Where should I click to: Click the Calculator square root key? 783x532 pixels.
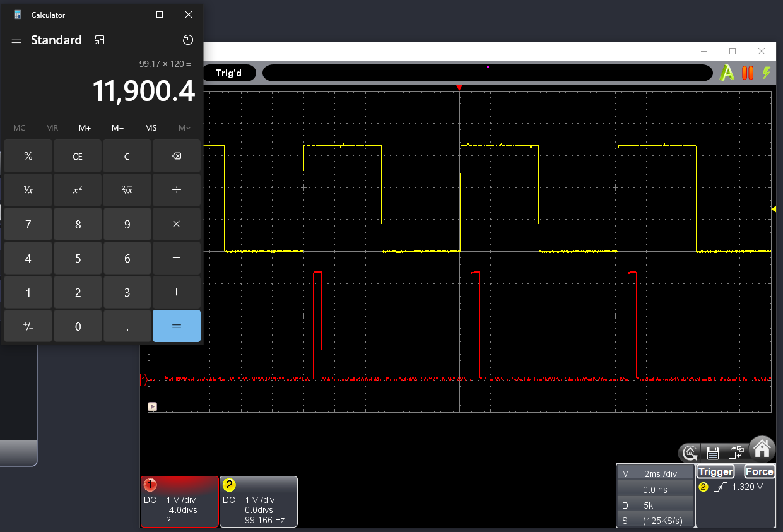click(127, 190)
